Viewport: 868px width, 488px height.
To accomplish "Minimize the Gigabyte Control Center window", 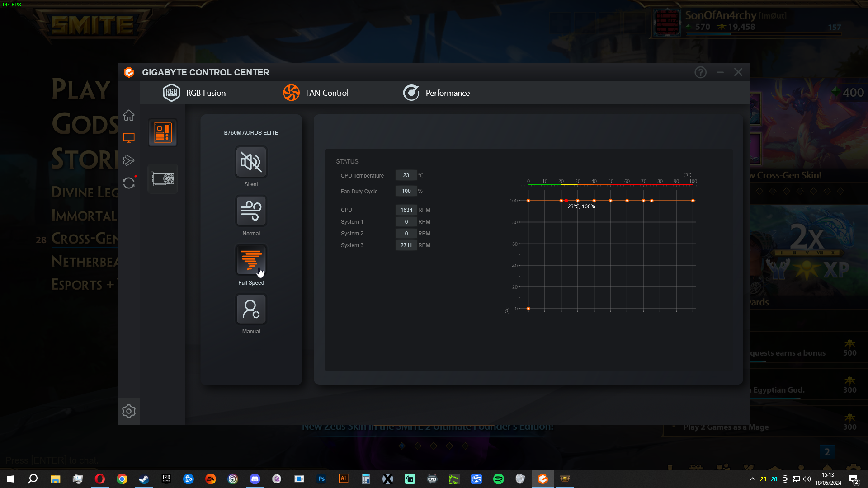I will pos(720,72).
